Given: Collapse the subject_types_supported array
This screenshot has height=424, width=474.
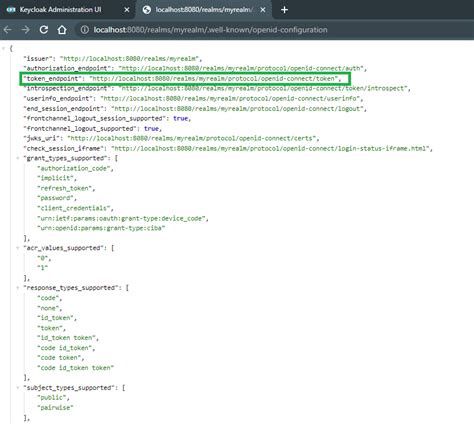Looking at the screenshot, I should pyautogui.click(x=18, y=388).
